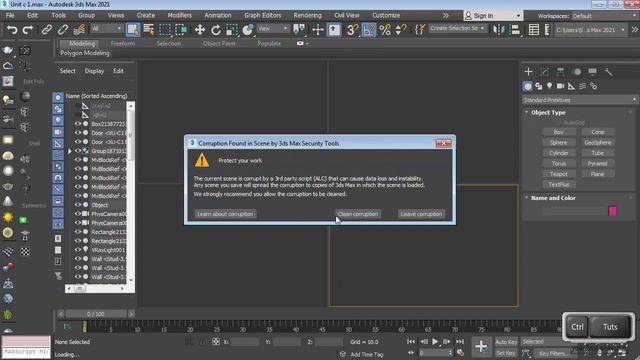Open the Create panel plus tab
640x360 pixels.
click(x=528, y=72)
